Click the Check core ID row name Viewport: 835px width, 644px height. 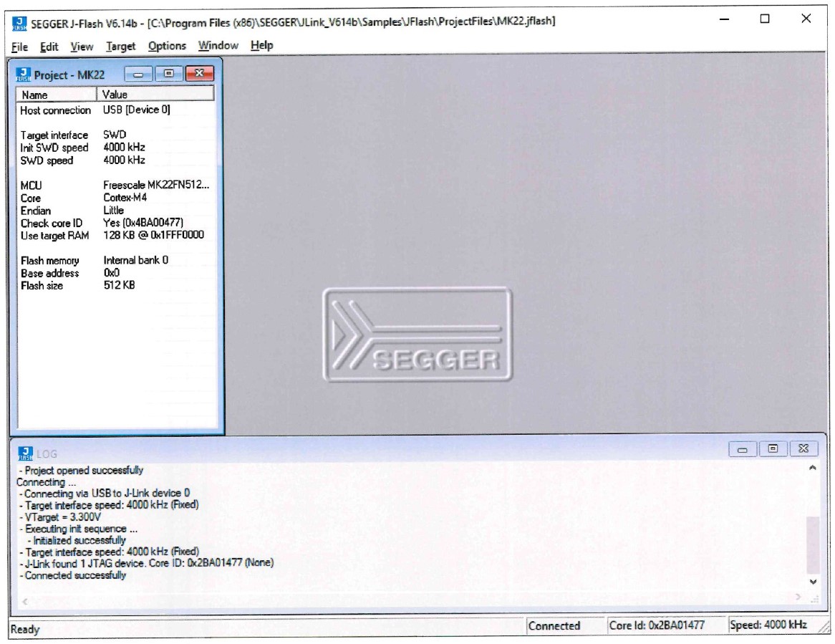pyautogui.click(x=51, y=224)
